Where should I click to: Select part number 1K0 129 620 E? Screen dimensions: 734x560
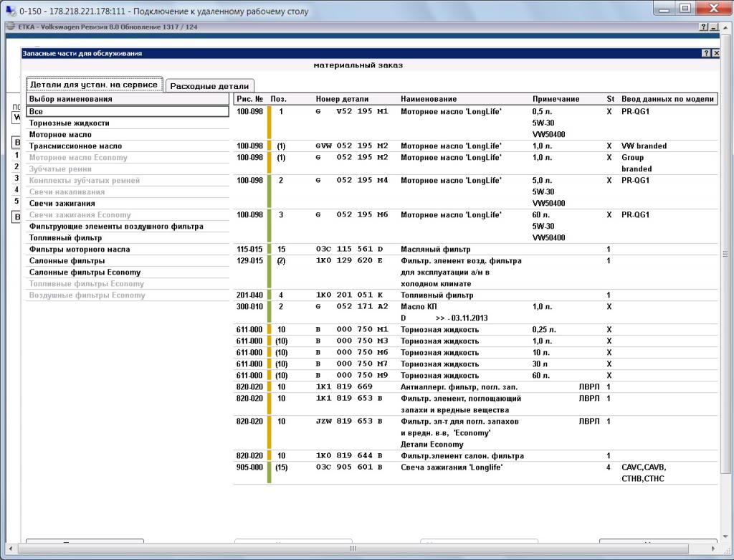349,261
